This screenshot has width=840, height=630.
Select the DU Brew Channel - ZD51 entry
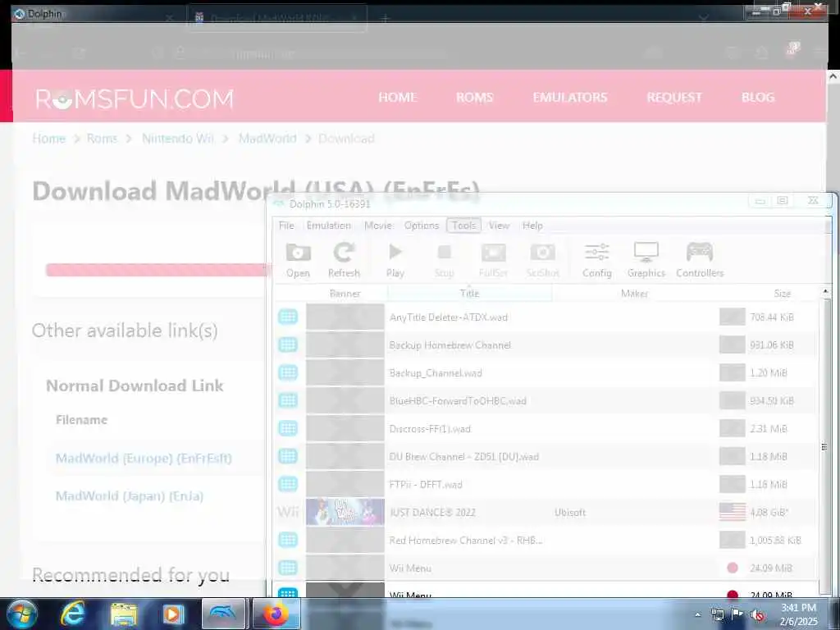tap(545, 456)
